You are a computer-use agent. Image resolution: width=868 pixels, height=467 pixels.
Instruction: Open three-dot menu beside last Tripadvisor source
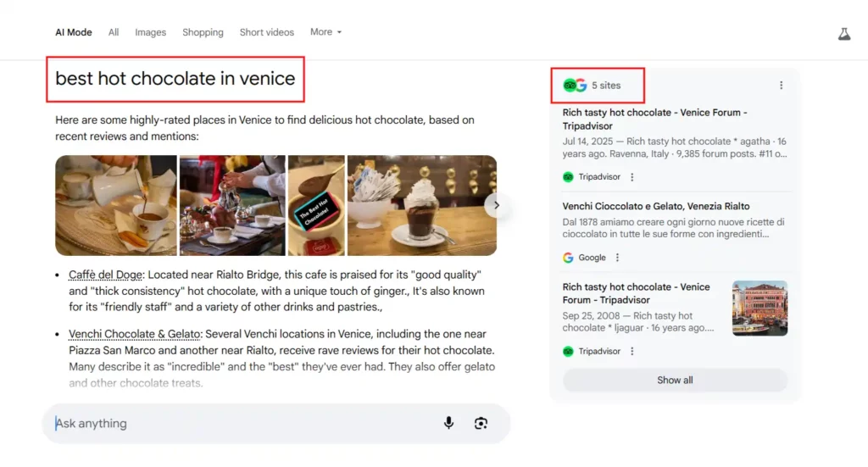click(632, 352)
